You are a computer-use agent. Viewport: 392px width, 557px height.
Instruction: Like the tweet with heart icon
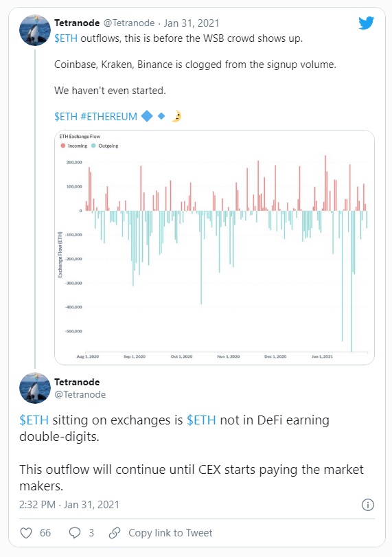tap(26, 533)
